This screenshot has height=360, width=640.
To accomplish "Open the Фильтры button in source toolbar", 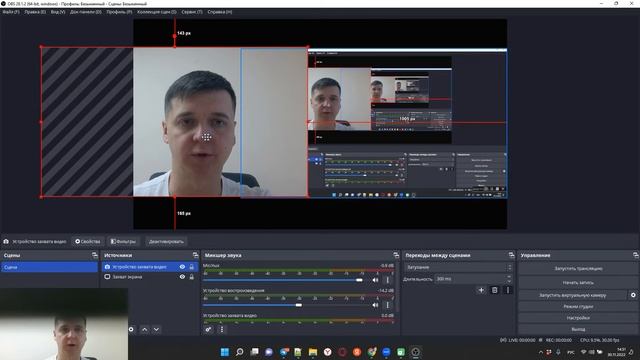I will [x=123, y=241].
